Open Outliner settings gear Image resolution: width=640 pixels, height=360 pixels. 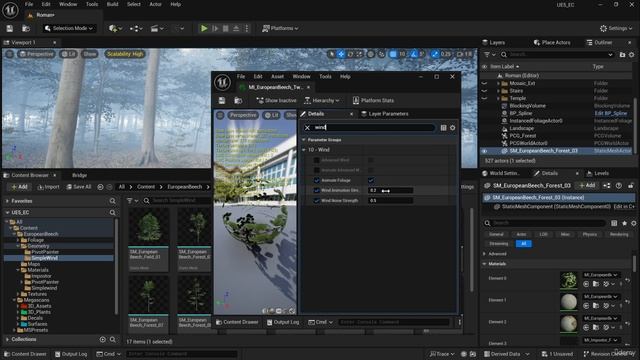pyautogui.click(x=631, y=54)
